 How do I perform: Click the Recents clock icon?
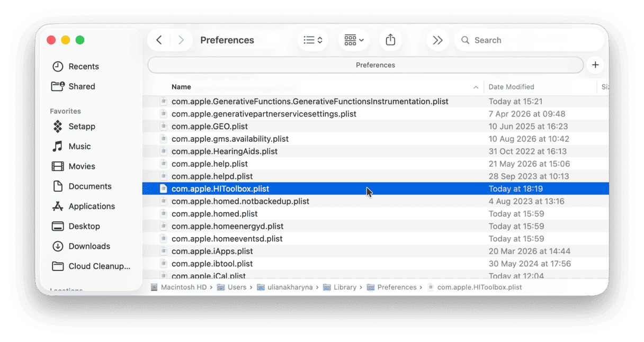pos(58,67)
